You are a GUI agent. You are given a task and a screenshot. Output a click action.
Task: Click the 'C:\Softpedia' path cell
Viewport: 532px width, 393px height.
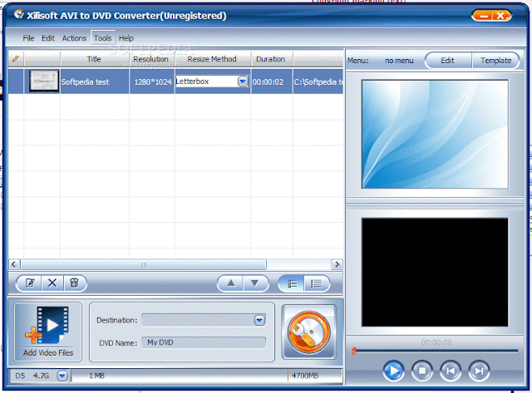[x=318, y=81]
